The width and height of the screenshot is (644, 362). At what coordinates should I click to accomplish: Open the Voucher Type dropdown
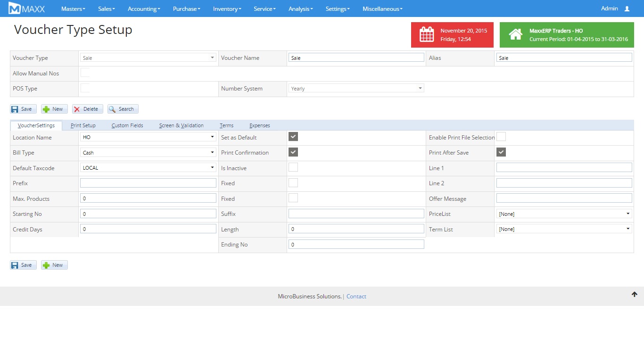click(x=148, y=58)
